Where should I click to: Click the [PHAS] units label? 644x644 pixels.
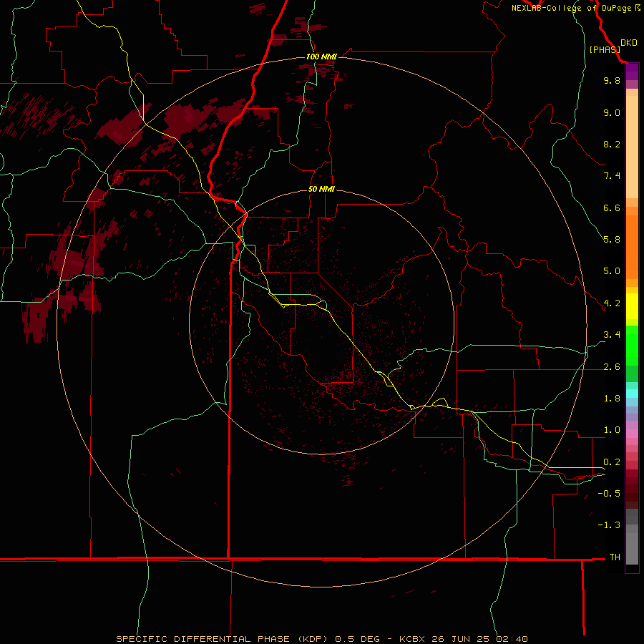[x=605, y=49]
